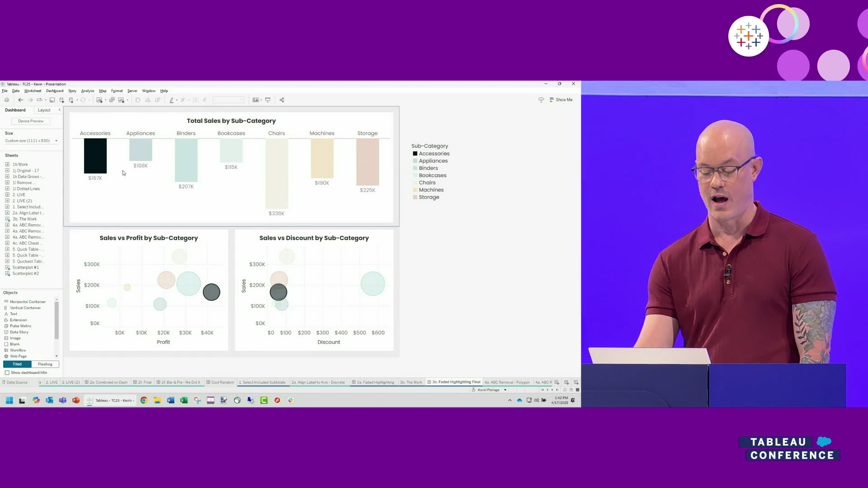
Task: Enable Show dashboard title checkbox
Action: pyautogui.click(x=7, y=373)
